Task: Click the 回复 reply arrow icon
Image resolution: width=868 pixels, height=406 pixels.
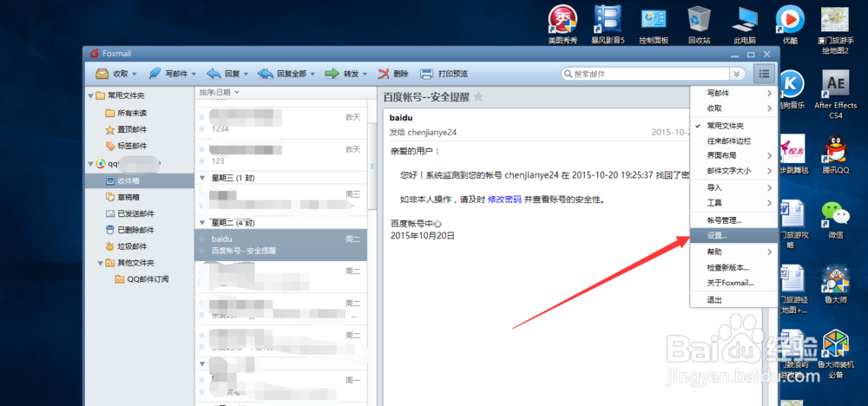Action: click(214, 74)
